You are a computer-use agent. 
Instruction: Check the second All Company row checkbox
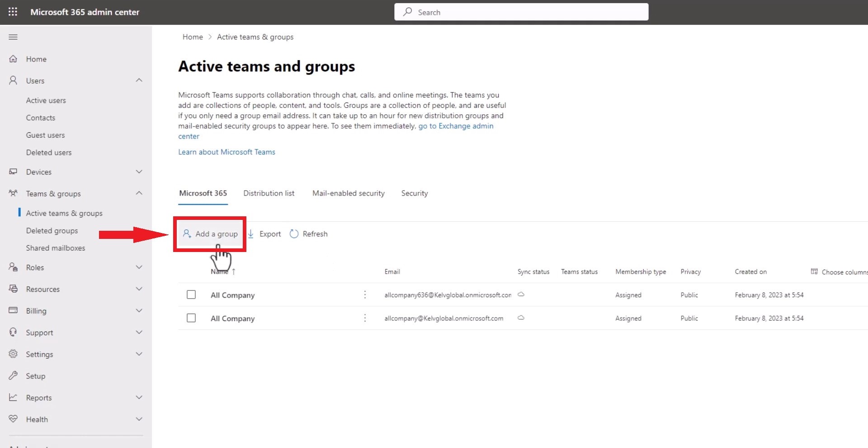tap(191, 318)
